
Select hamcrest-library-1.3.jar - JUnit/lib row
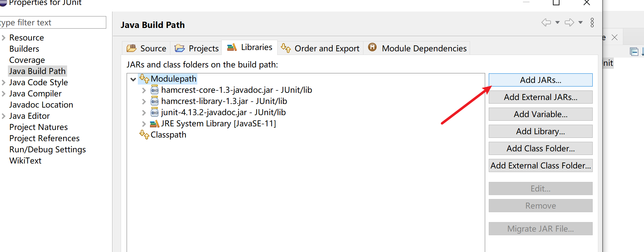tap(224, 101)
